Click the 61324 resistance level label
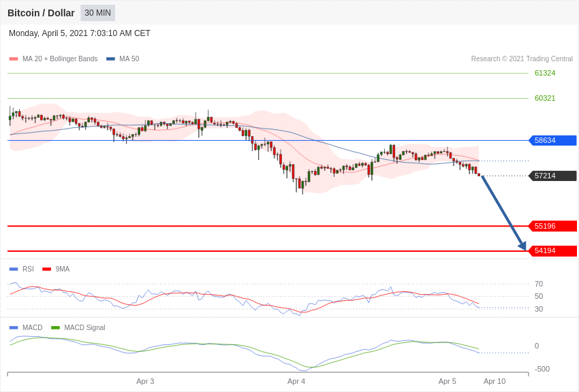579x392 pixels. click(x=545, y=73)
